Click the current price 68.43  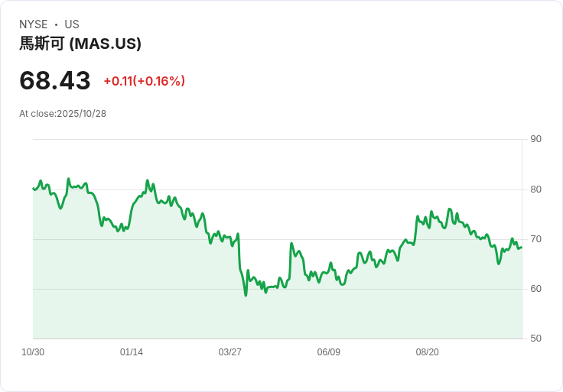coord(55,80)
